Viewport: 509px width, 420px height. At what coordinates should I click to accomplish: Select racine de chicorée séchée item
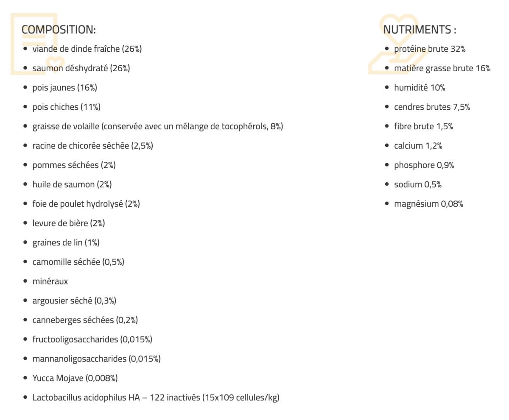point(92,146)
